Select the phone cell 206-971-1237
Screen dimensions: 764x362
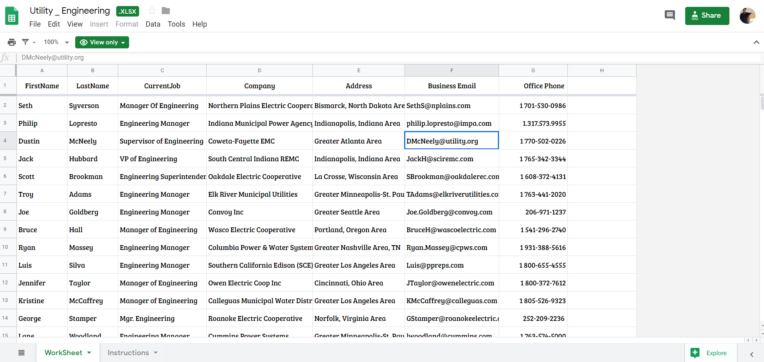[533, 212]
